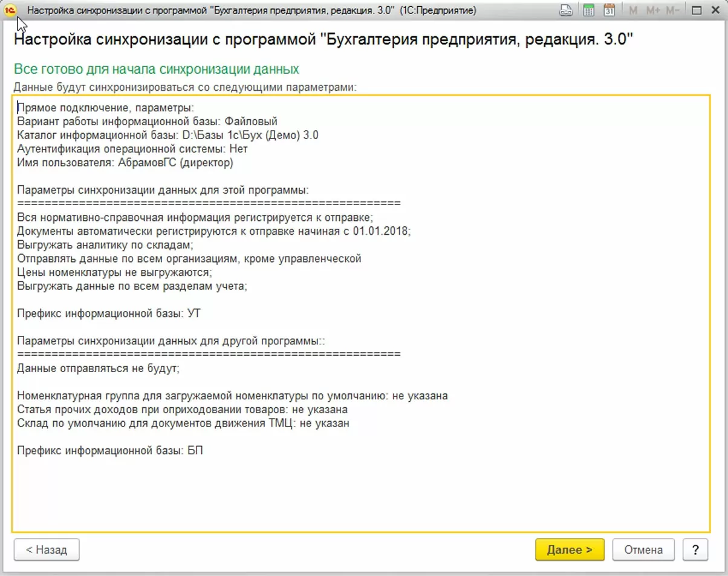The height and width of the screenshot is (576, 728).
Task: Click the line "Прямое подключение, параметры:"
Action: (x=105, y=108)
